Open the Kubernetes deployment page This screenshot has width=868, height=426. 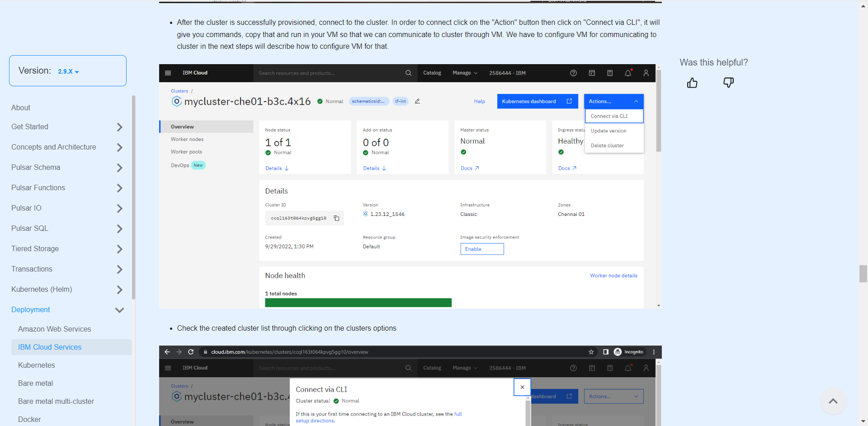pyautogui.click(x=36, y=365)
